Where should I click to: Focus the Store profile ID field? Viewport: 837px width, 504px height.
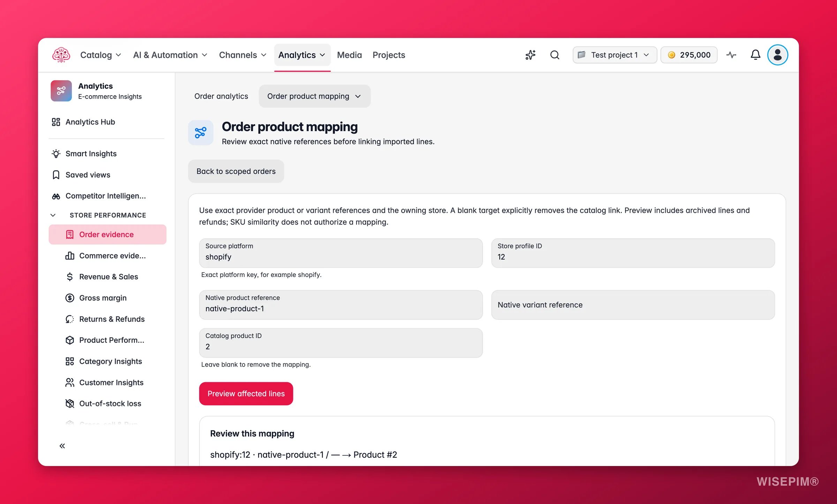[x=633, y=253]
